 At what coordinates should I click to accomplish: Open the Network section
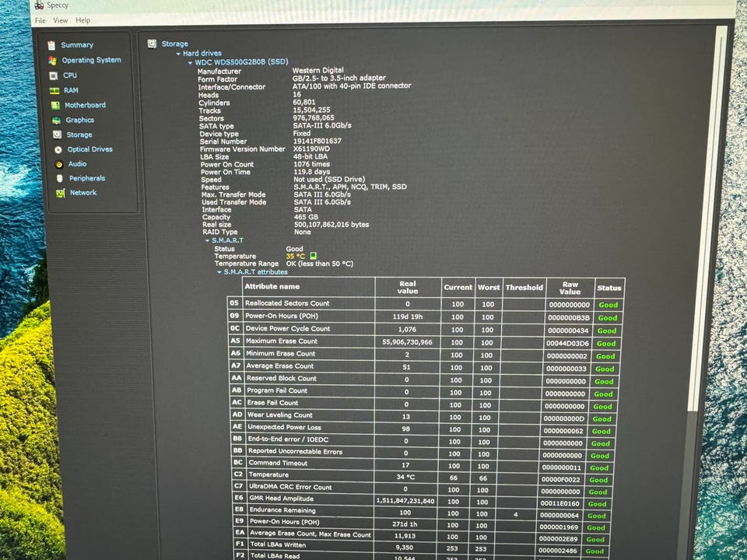83,192
